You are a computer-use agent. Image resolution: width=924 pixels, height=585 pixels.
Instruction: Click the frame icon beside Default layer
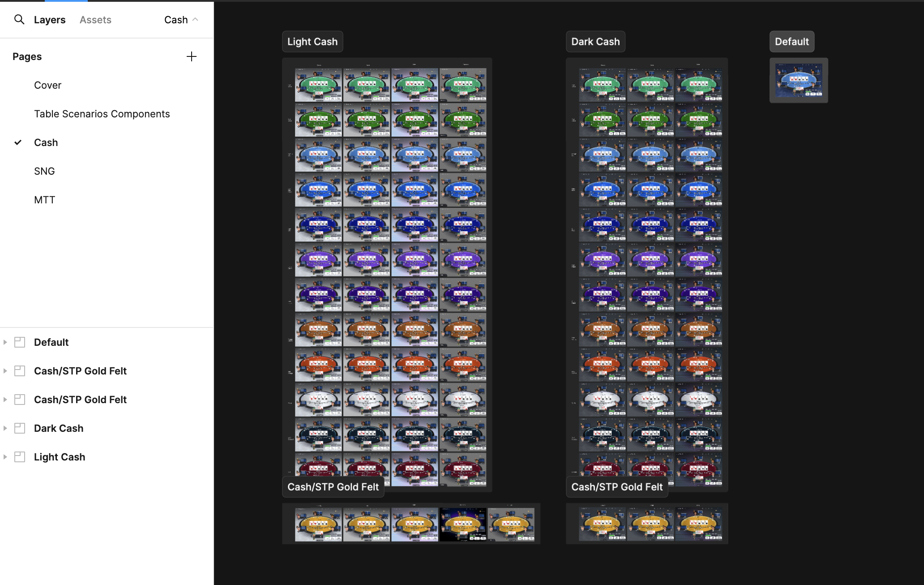(x=20, y=342)
